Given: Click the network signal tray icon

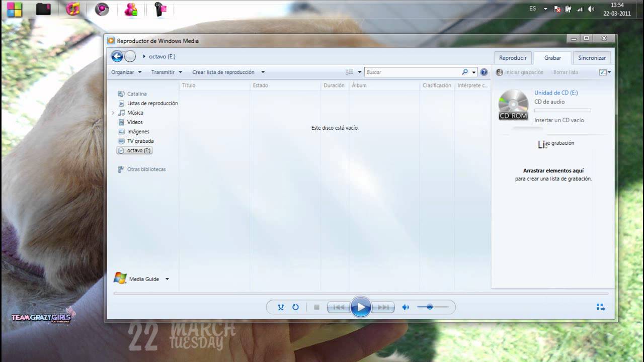Looking at the screenshot, I should pos(580,9).
